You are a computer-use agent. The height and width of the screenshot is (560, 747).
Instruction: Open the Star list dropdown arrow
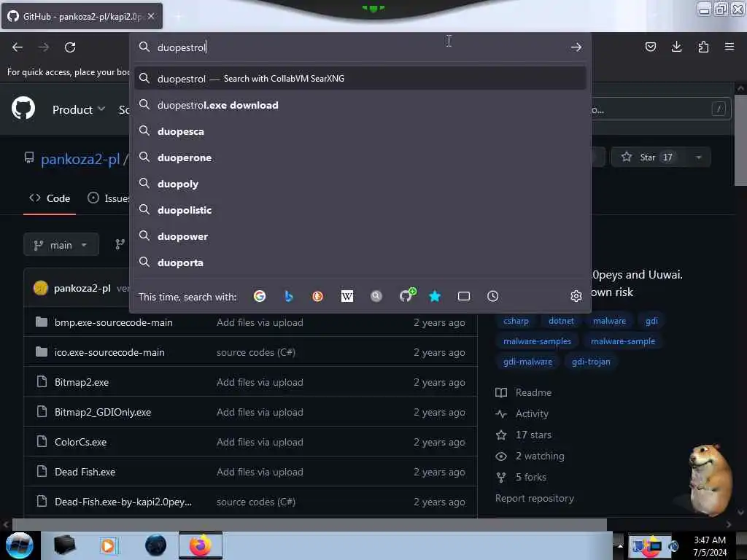[x=699, y=157]
